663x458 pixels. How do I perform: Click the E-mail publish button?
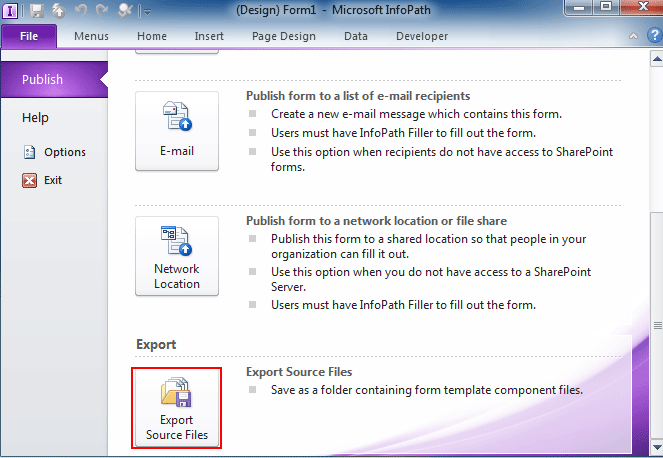click(x=177, y=131)
